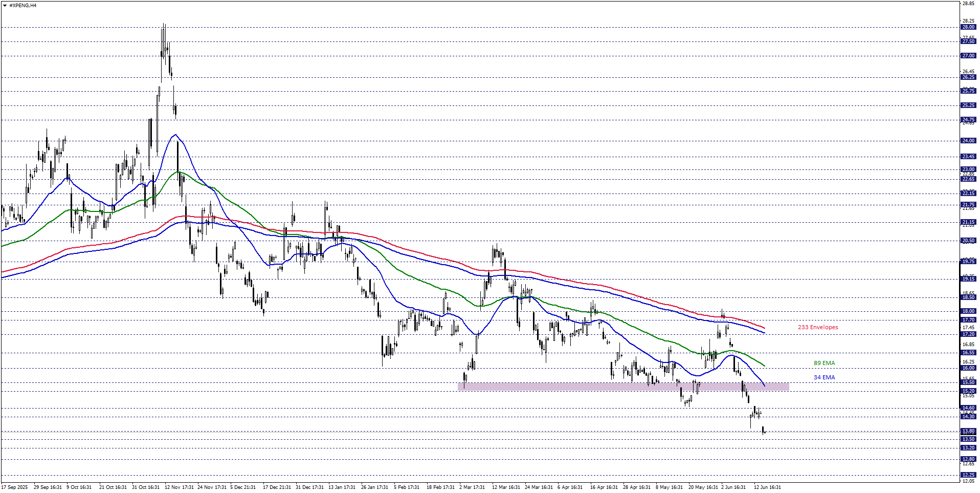The width and height of the screenshot is (980, 493).
Task: Select the 34 EMA label
Action: click(x=824, y=377)
